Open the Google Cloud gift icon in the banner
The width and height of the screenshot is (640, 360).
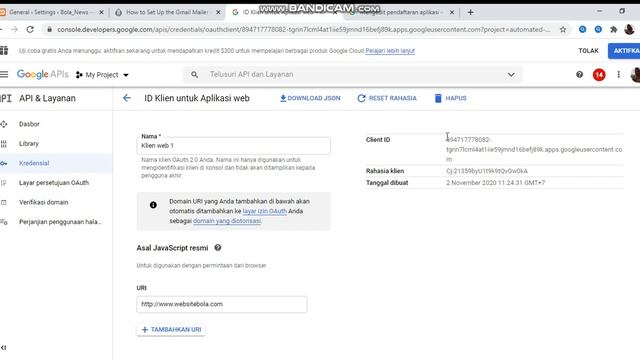(x=4, y=51)
